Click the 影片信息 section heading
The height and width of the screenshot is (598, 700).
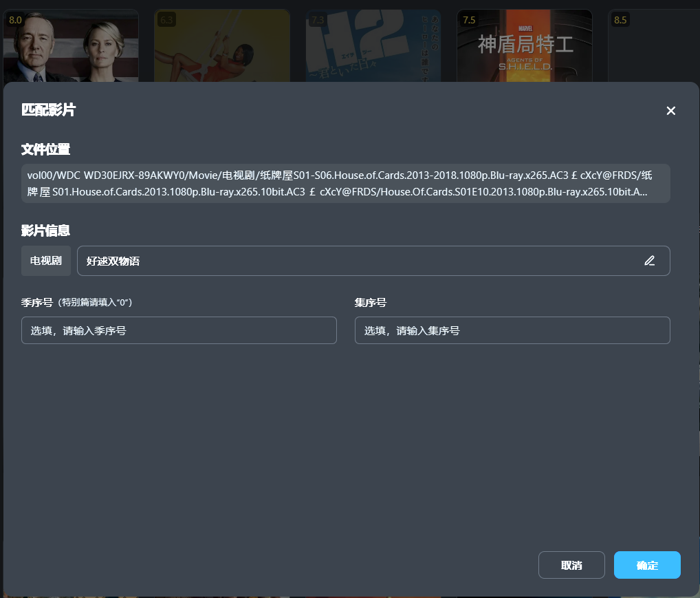[x=45, y=230]
